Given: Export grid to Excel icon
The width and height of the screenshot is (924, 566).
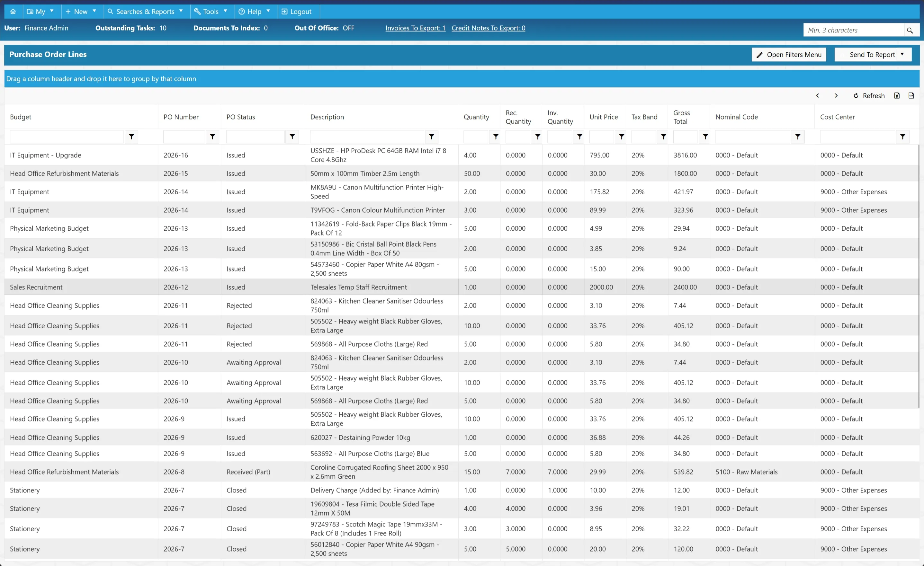Looking at the screenshot, I should (897, 96).
